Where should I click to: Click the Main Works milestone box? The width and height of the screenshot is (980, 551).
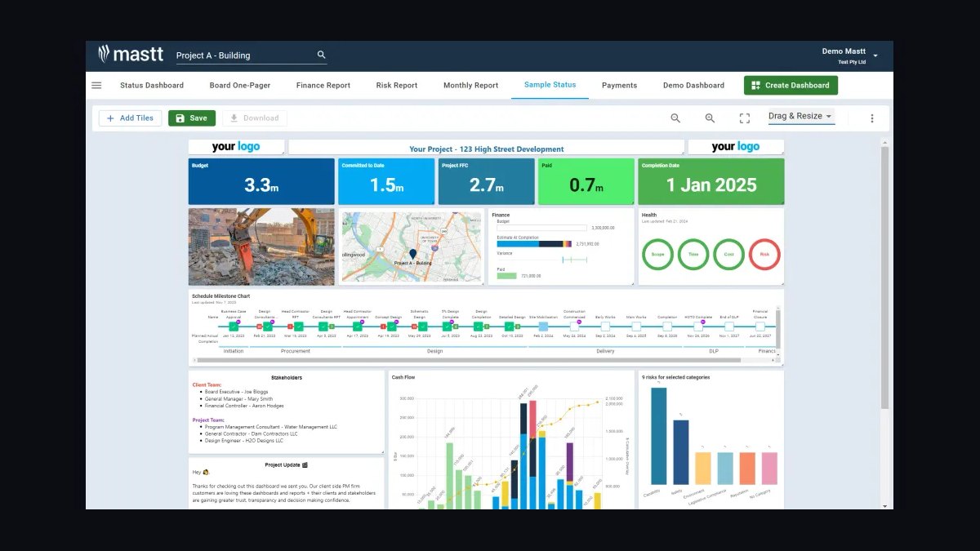[636, 327]
